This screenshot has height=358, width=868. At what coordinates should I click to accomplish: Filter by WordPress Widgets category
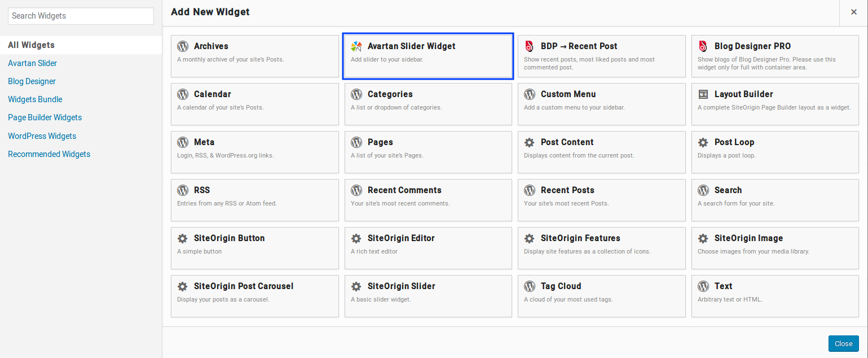[x=42, y=136]
